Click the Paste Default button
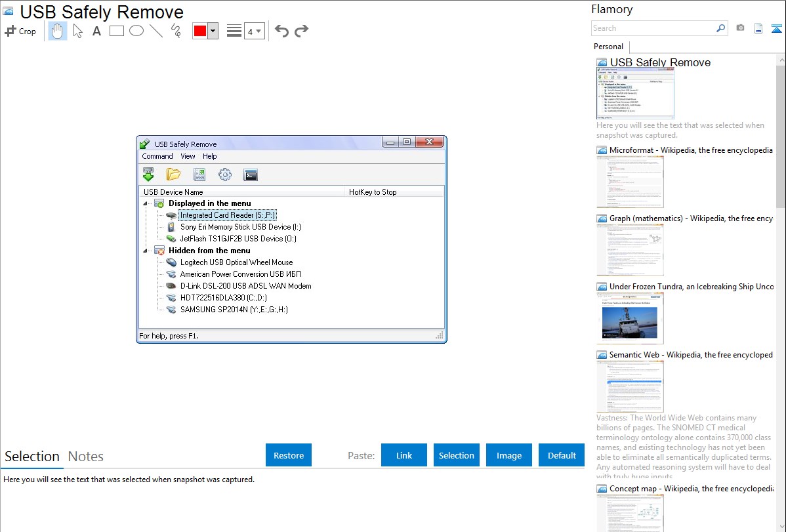The width and height of the screenshot is (786, 532). coord(562,455)
